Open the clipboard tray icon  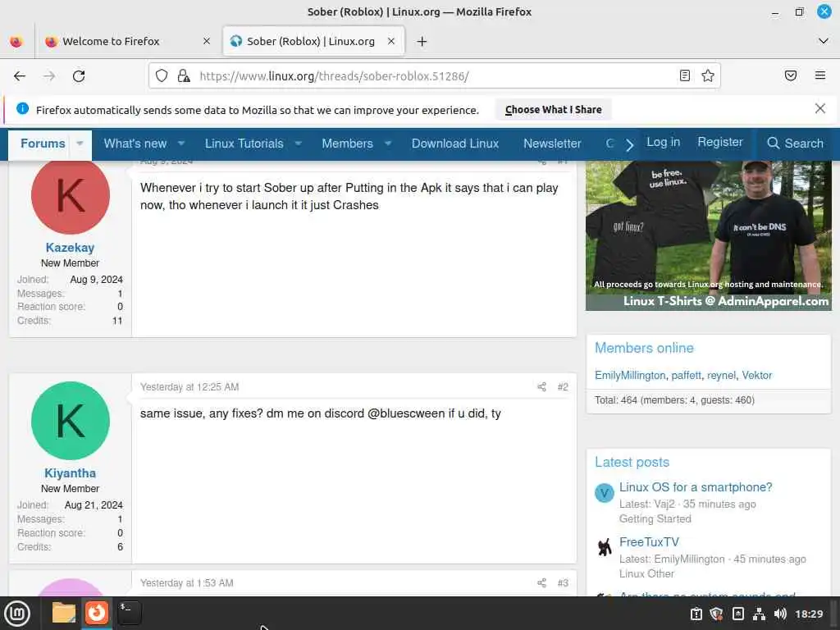tap(696, 614)
